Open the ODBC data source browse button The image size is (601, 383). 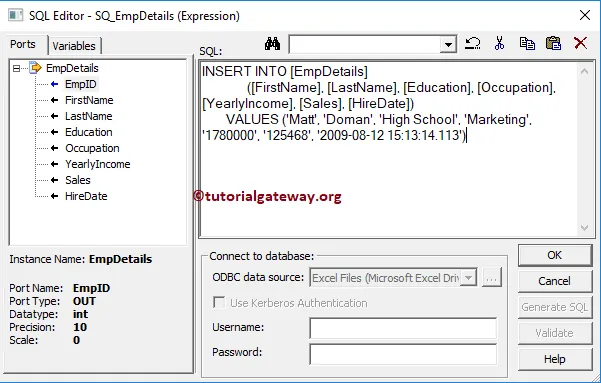[x=492, y=277]
